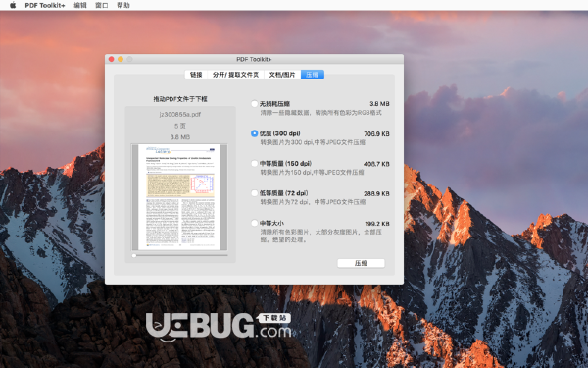The height and width of the screenshot is (368, 588).
Task: Select the 无损耗压缩 radio option
Action: (254, 104)
